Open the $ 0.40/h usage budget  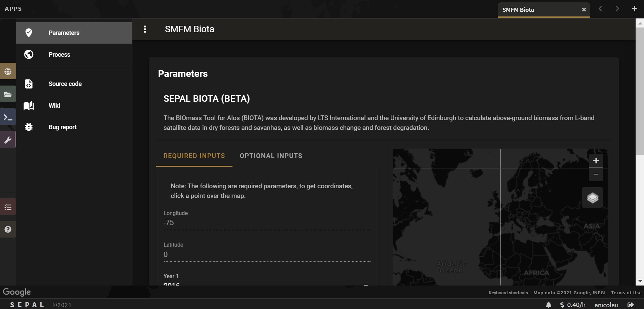[x=572, y=305]
